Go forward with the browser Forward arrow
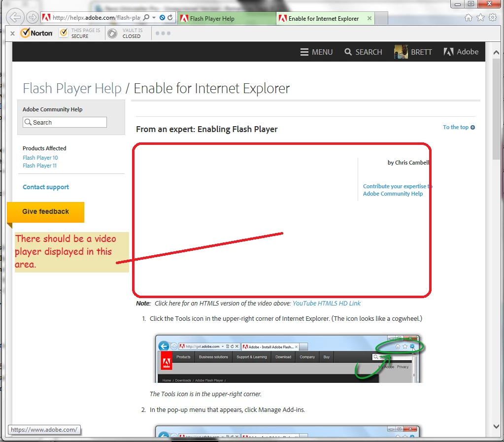The width and height of the screenshot is (504, 442). click(32, 17)
